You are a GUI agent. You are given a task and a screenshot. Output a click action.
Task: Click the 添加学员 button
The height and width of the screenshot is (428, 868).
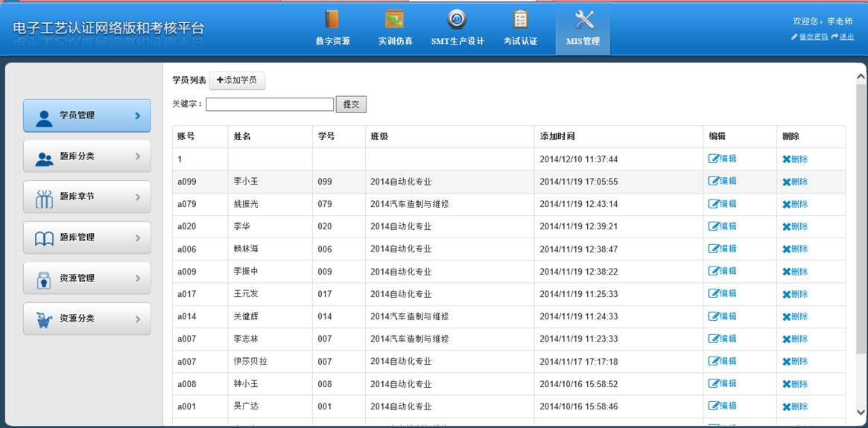[237, 80]
